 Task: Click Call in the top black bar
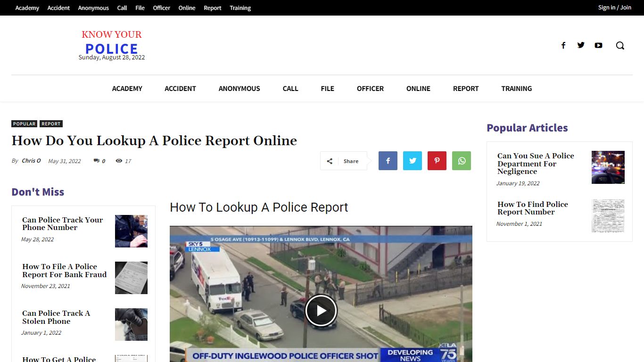coord(122,8)
